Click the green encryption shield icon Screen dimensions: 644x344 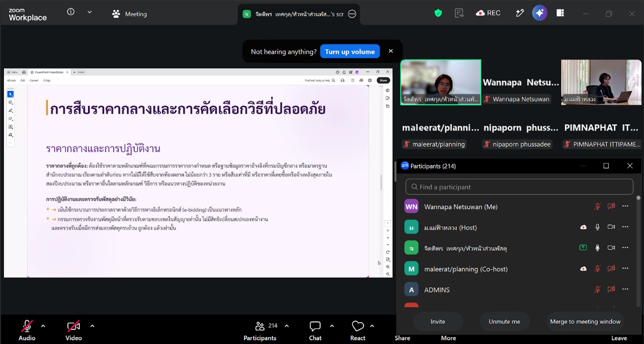click(438, 14)
